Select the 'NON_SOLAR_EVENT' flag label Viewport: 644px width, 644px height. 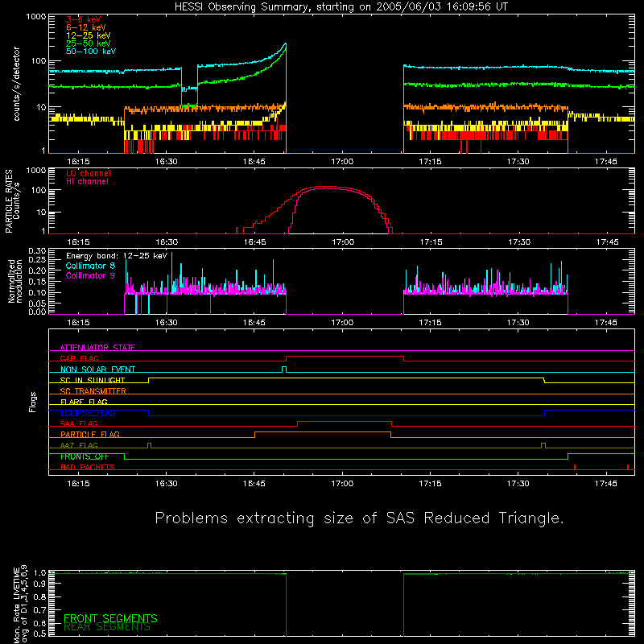point(97,369)
